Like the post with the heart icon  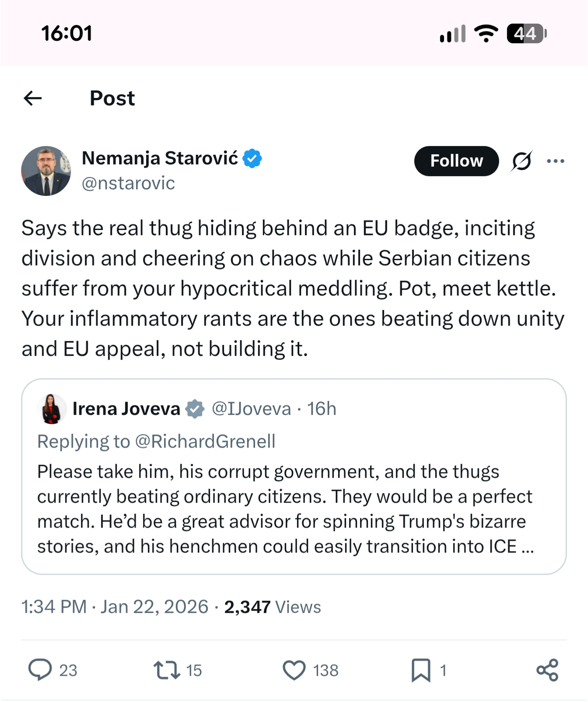pyautogui.click(x=294, y=670)
